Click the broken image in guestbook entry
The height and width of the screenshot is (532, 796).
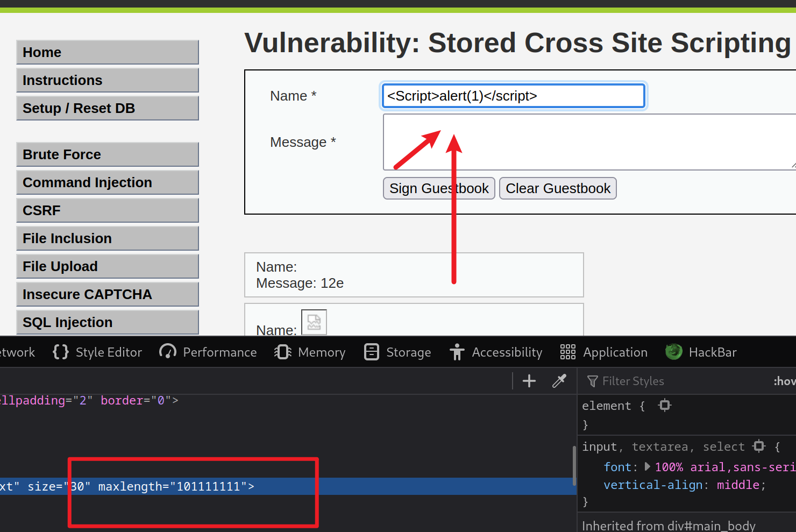click(314, 322)
